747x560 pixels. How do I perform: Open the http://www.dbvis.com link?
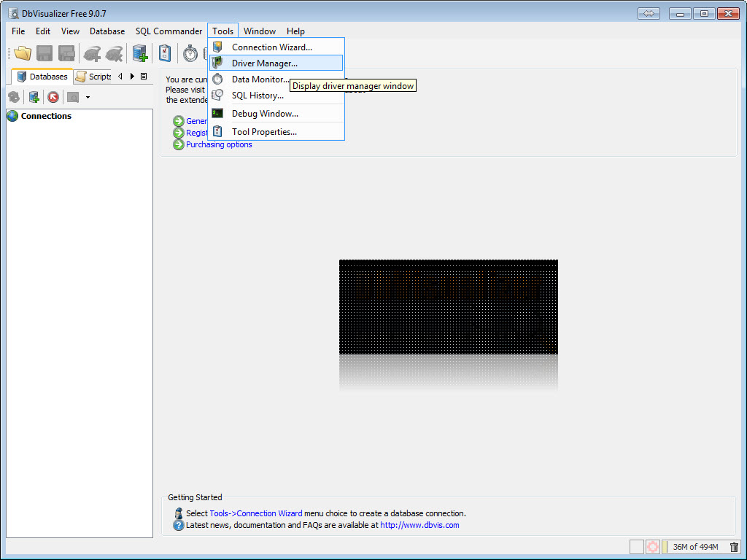click(x=419, y=525)
